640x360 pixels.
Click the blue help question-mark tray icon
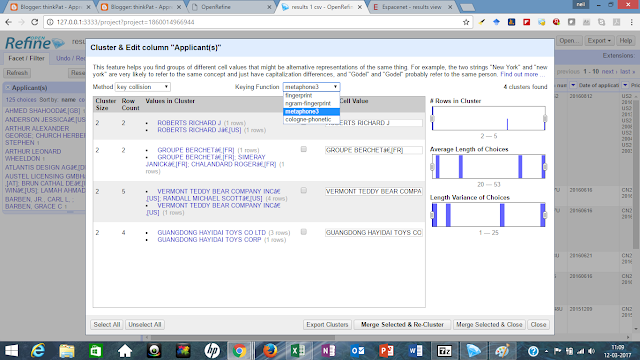click(x=533, y=351)
